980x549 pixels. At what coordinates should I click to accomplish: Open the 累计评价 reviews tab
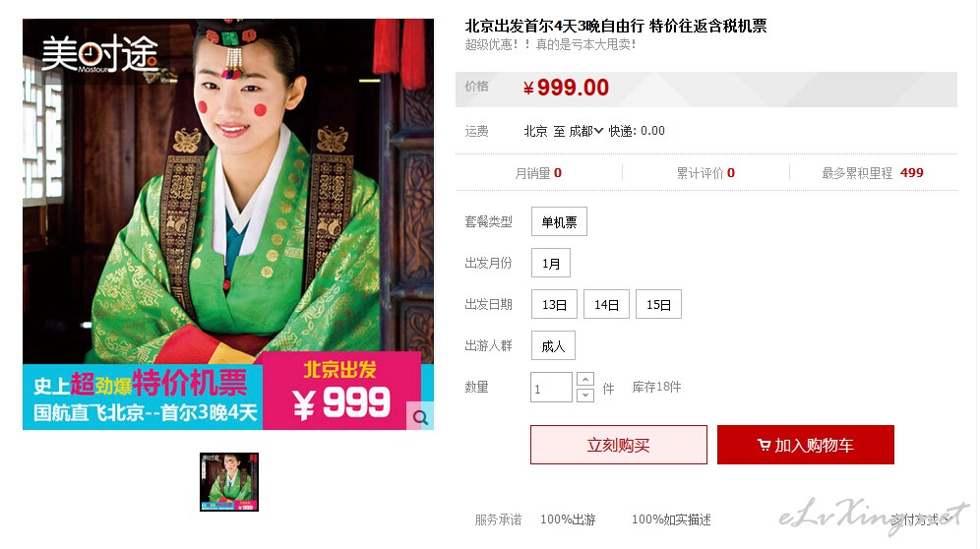coord(705,172)
